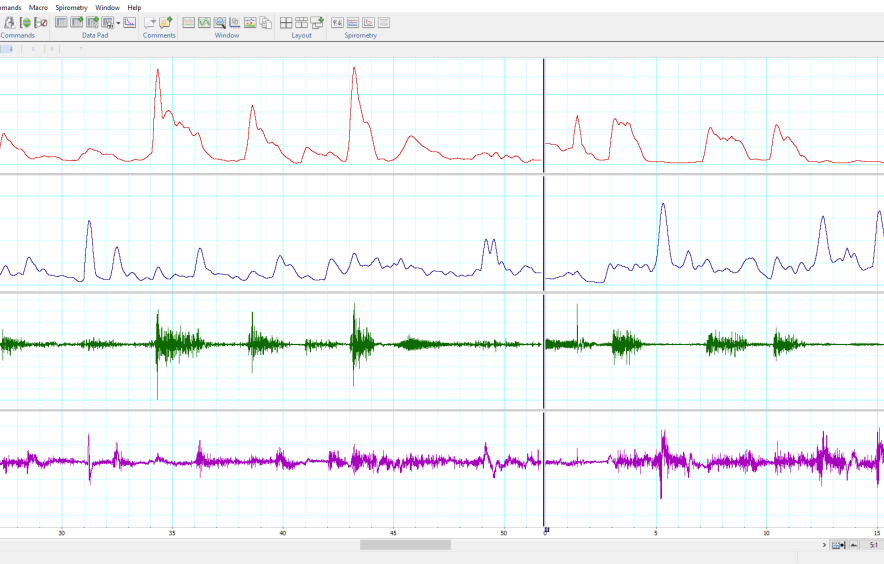Click the fourth Window group toolbar icon
This screenshot has height=564, width=884.
[235, 23]
